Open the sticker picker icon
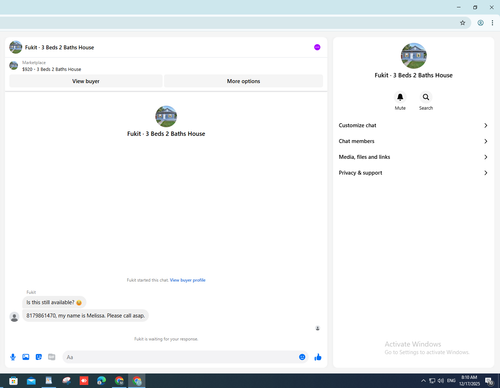 (39, 357)
